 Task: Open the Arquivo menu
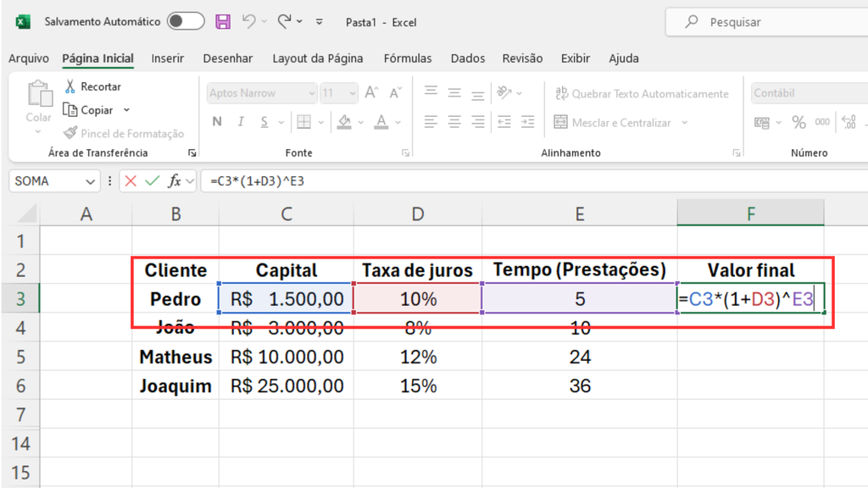pyautogui.click(x=29, y=58)
